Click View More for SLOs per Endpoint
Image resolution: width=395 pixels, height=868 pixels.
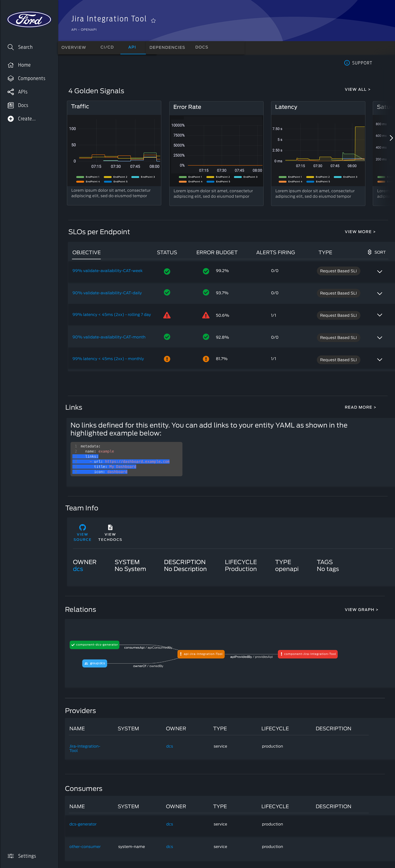coord(360,232)
